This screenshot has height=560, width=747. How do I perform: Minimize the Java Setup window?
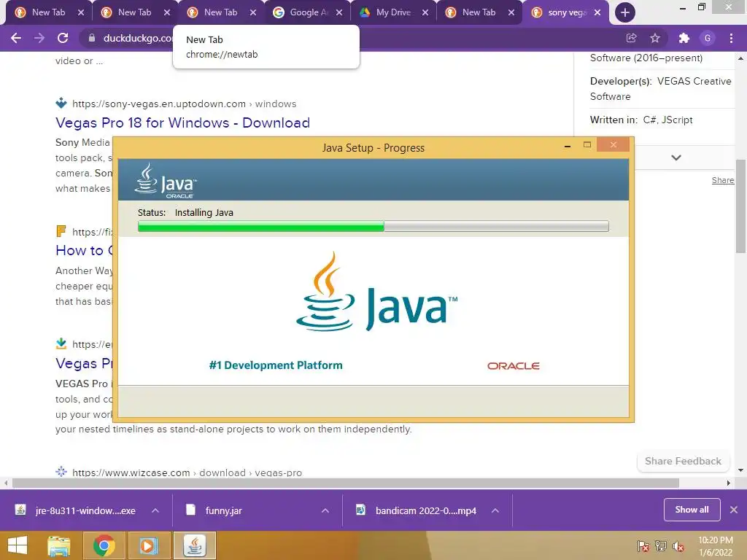(567, 146)
